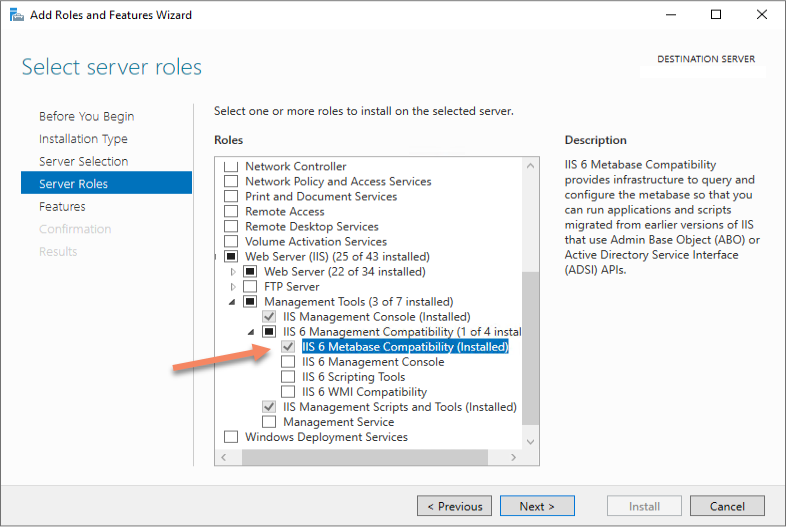Collapse the Management Tools tree node

tap(232, 302)
